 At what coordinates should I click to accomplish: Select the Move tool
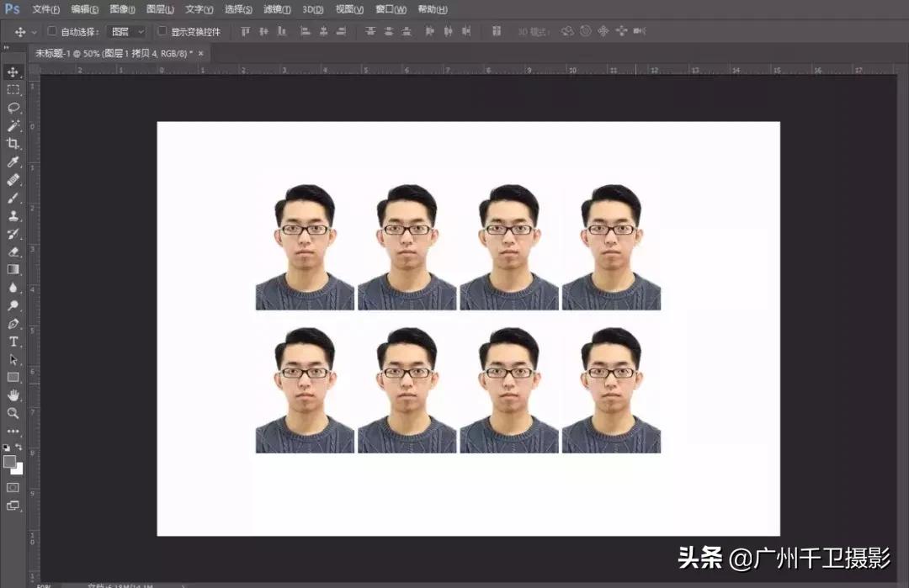tap(13, 72)
